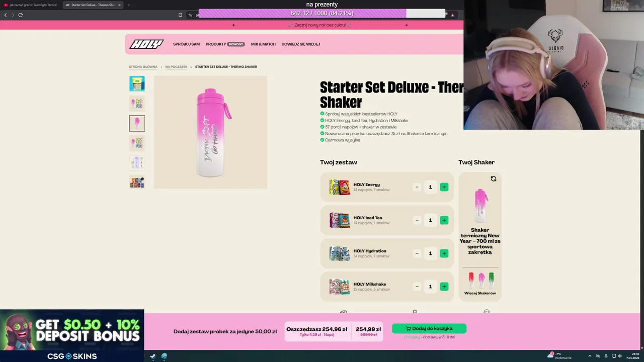The width and height of the screenshot is (644, 362).
Task: Click the '254,99 zł' price text
Action: click(x=368, y=329)
